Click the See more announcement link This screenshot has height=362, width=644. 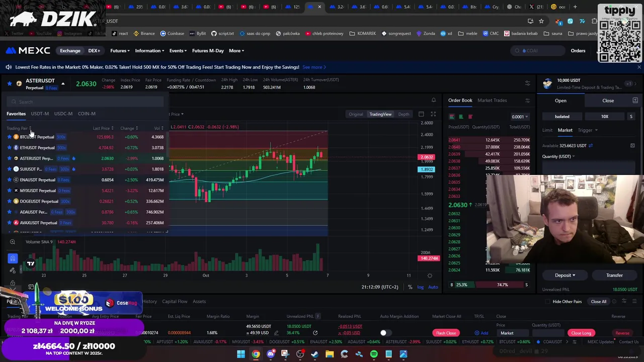(x=314, y=67)
